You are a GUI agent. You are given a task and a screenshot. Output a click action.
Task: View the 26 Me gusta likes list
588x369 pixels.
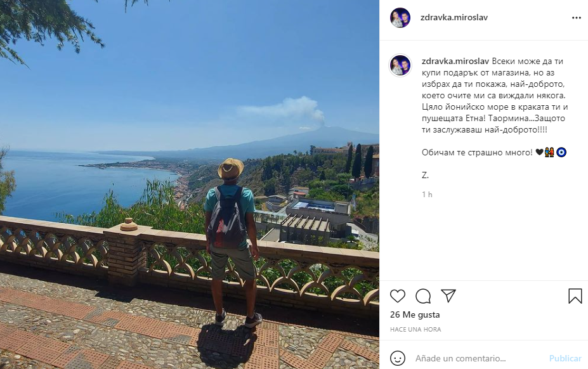(x=415, y=314)
